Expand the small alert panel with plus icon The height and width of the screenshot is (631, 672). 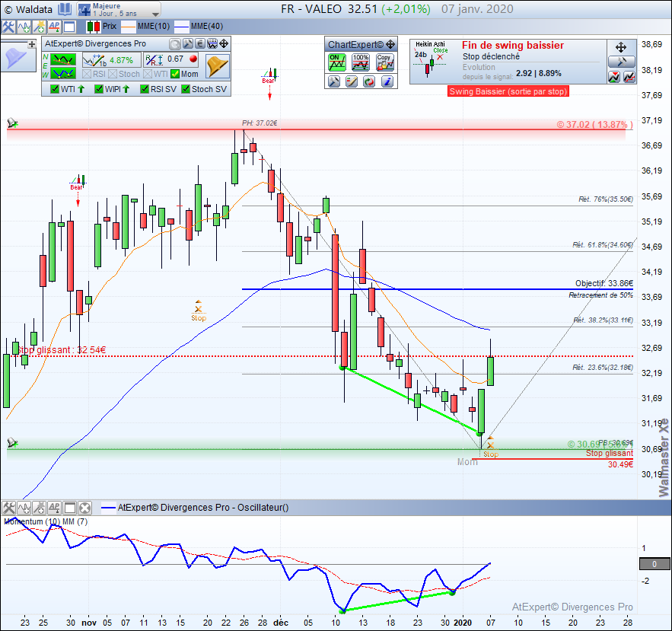[32, 44]
